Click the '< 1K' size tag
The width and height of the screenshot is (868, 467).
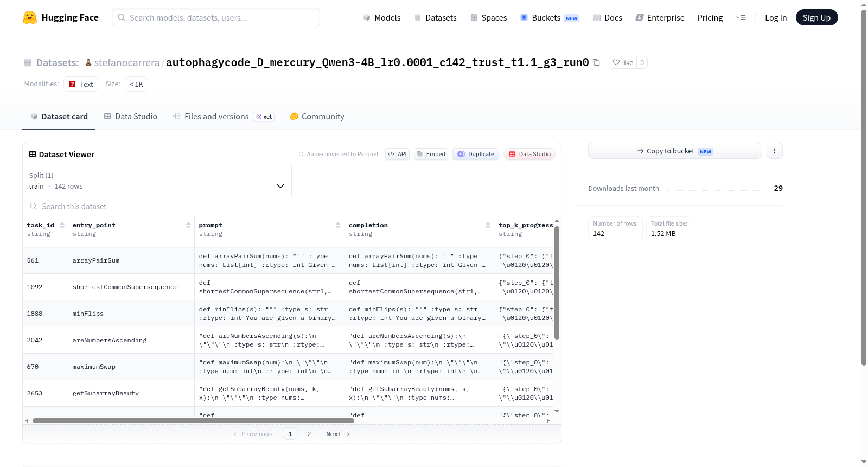click(136, 84)
